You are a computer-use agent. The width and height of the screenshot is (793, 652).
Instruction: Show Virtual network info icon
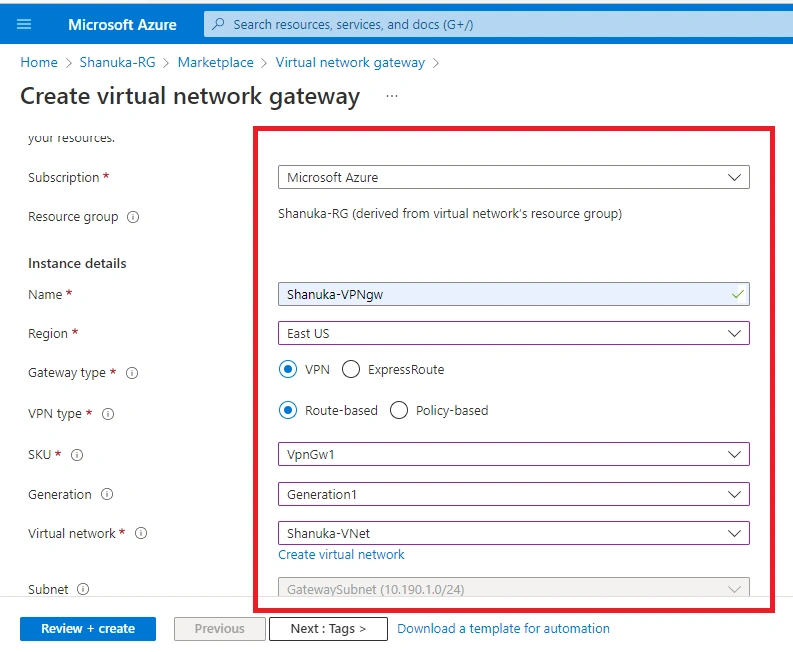pyautogui.click(x=141, y=533)
